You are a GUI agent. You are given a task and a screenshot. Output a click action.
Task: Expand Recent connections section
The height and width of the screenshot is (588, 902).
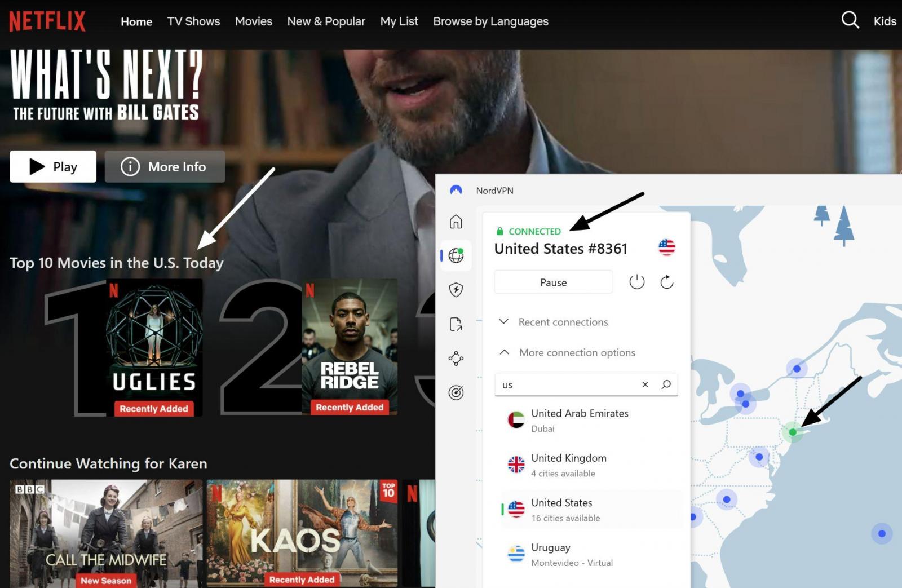[554, 322]
